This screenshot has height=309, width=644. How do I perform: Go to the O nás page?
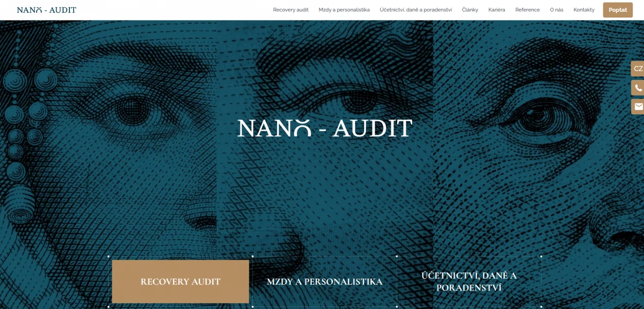pyautogui.click(x=556, y=10)
